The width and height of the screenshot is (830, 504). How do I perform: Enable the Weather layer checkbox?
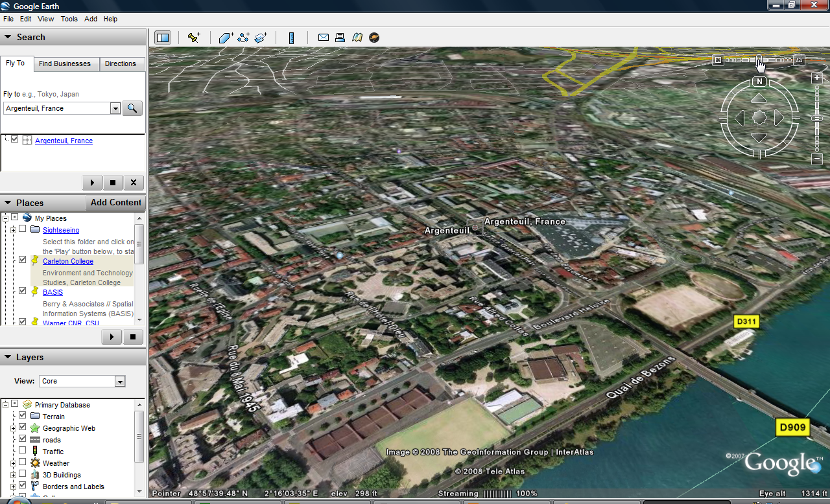pyautogui.click(x=23, y=463)
